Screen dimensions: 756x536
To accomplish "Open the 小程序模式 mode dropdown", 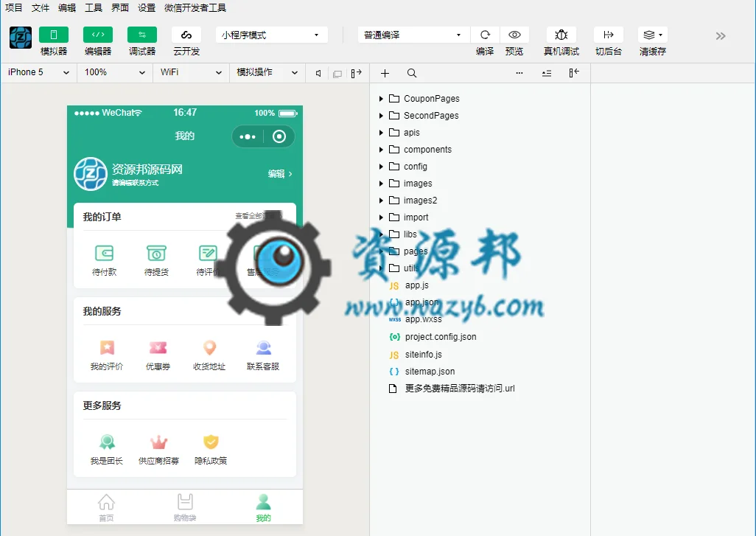I will click(272, 35).
